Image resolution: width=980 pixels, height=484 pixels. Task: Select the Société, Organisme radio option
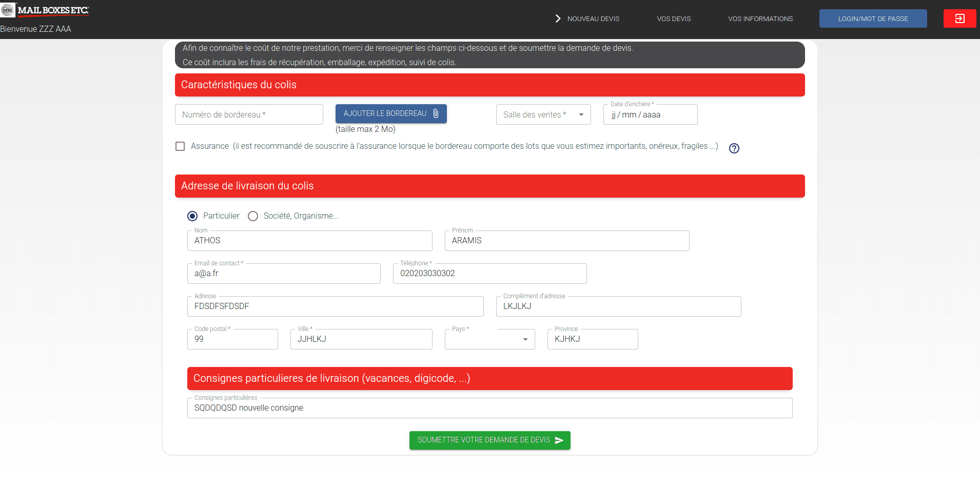point(253,216)
